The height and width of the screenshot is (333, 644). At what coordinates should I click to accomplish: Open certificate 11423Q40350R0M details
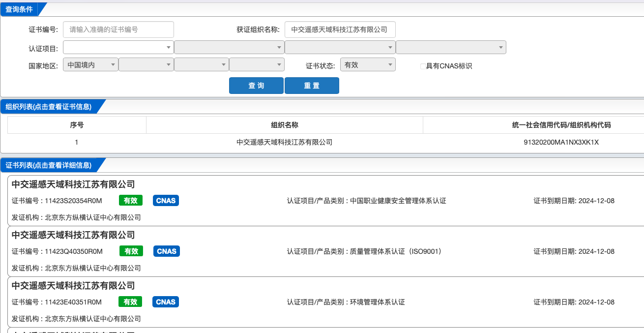coord(74,251)
